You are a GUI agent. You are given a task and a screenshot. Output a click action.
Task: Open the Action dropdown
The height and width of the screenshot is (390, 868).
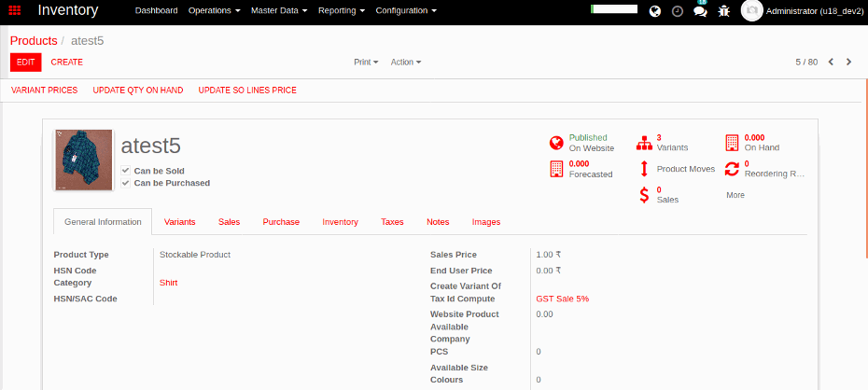click(x=405, y=63)
